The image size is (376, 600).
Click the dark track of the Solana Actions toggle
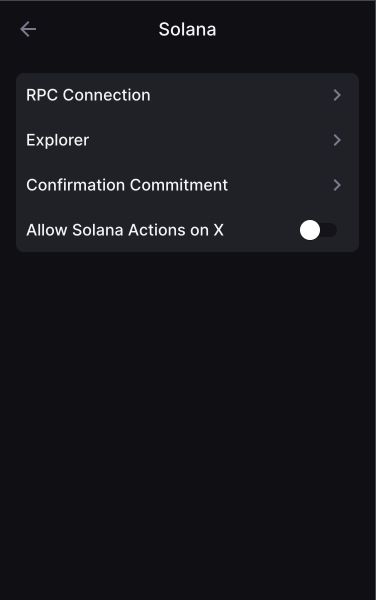[x=329, y=230]
